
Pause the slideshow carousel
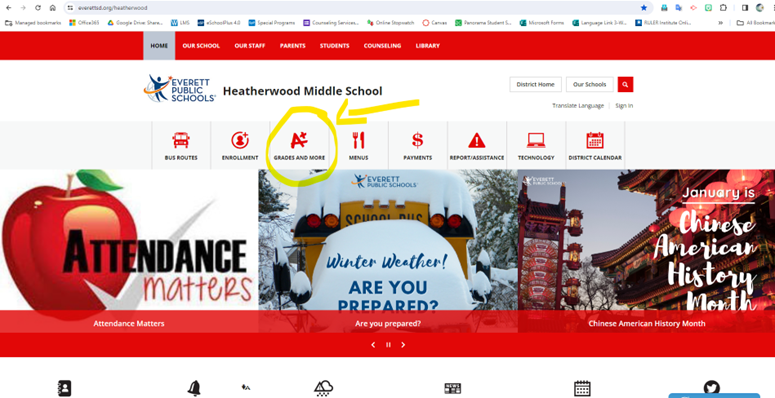point(388,345)
